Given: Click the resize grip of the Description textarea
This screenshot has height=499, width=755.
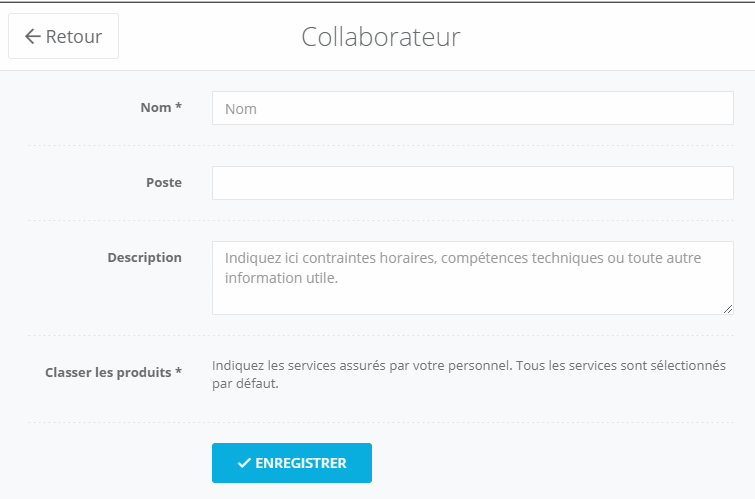Looking at the screenshot, I should (x=728, y=309).
